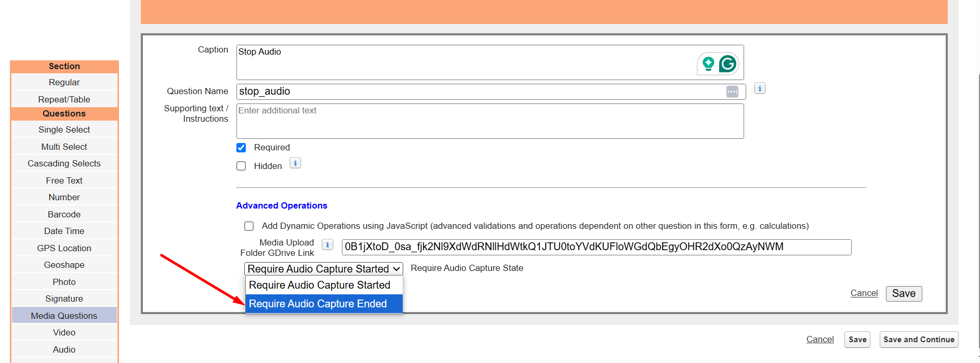Add a Single Select question

(x=64, y=129)
